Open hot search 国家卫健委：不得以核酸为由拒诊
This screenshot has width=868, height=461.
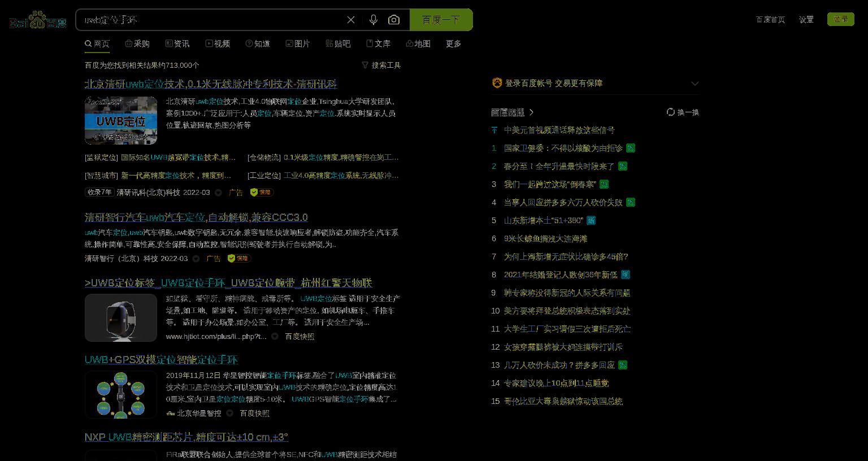pyautogui.click(x=563, y=148)
